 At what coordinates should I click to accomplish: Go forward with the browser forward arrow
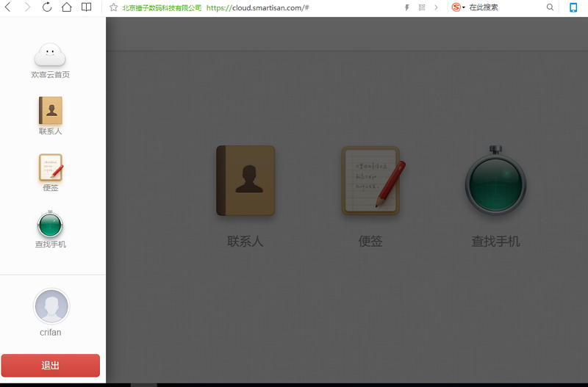pos(27,7)
